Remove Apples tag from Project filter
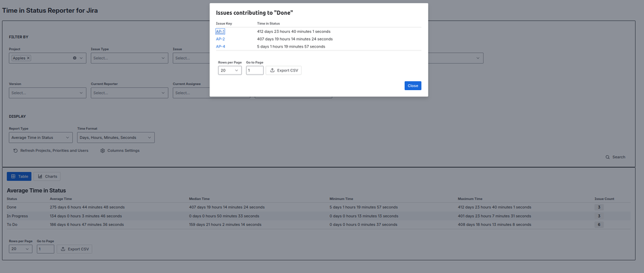 coord(28,59)
